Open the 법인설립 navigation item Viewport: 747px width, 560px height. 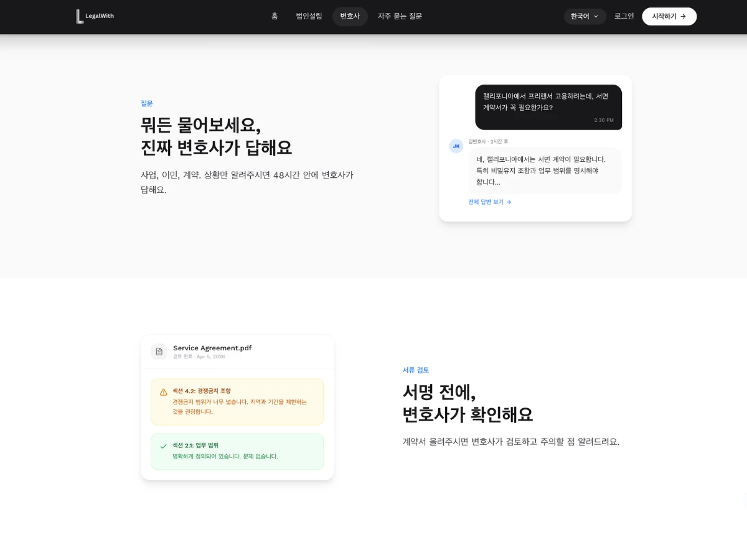click(309, 16)
